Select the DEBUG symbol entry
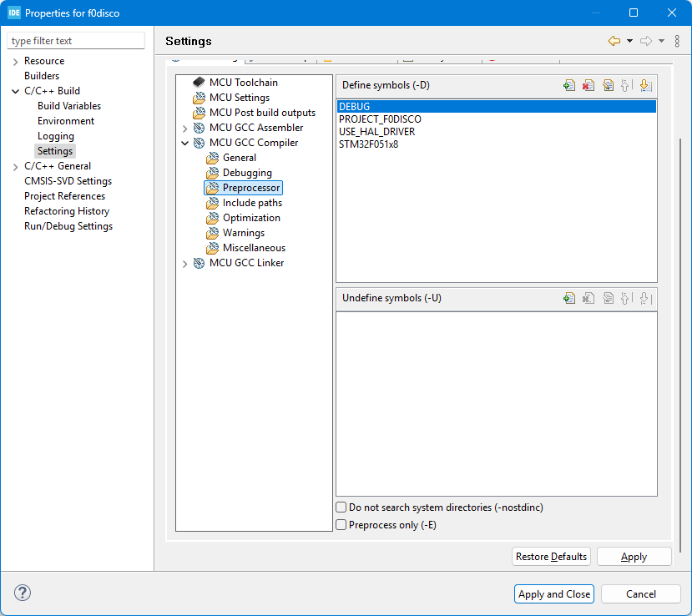The width and height of the screenshot is (692, 616). (497, 106)
